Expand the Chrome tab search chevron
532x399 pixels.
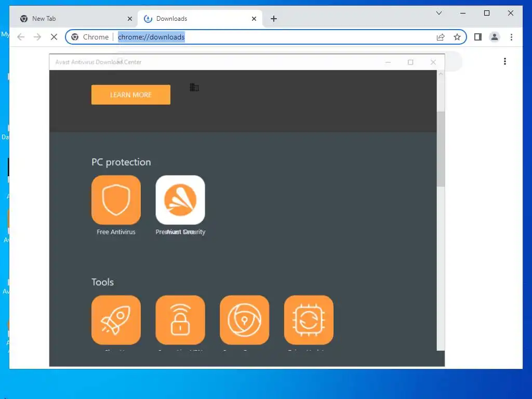click(x=438, y=13)
